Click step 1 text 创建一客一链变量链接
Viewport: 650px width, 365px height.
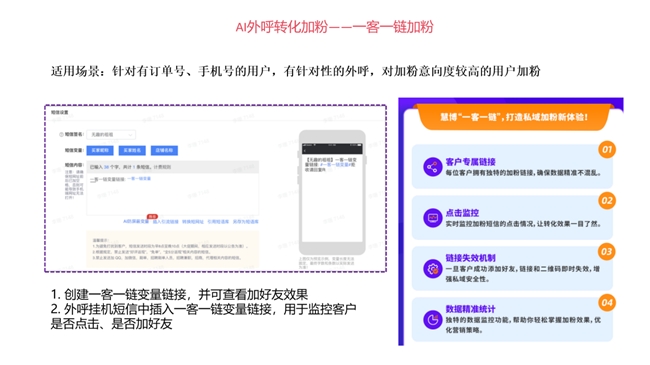179,294
